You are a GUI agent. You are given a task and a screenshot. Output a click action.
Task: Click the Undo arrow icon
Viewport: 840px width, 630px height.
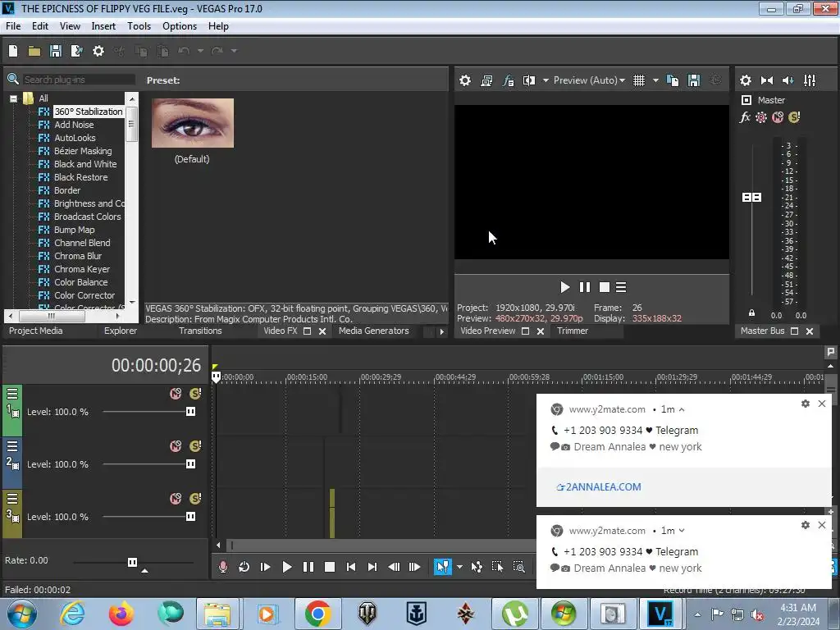(x=184, y=51)
